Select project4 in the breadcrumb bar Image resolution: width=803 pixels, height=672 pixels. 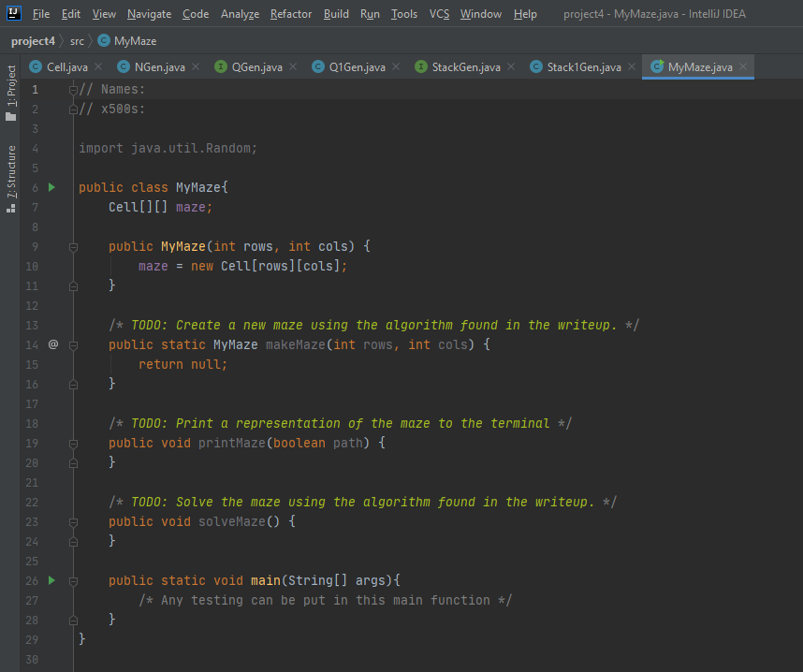point(33,41)
